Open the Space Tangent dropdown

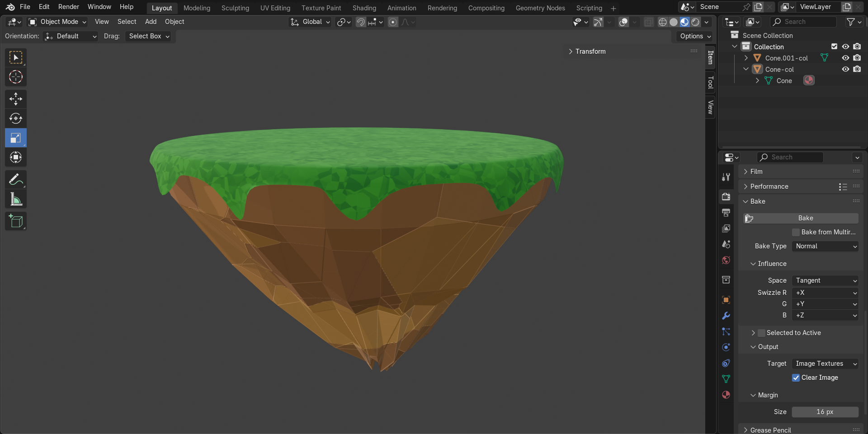825,280
